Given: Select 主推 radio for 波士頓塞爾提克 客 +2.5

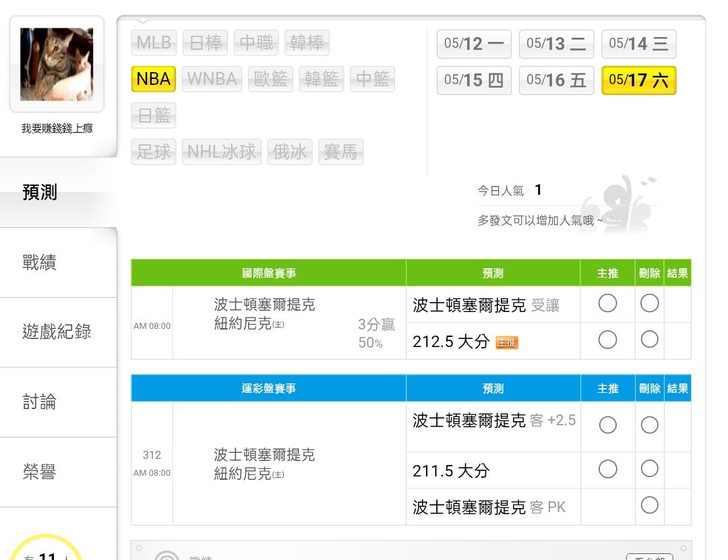Looking at the screenshot, I should pyautogui.click(x=607, y=425).
